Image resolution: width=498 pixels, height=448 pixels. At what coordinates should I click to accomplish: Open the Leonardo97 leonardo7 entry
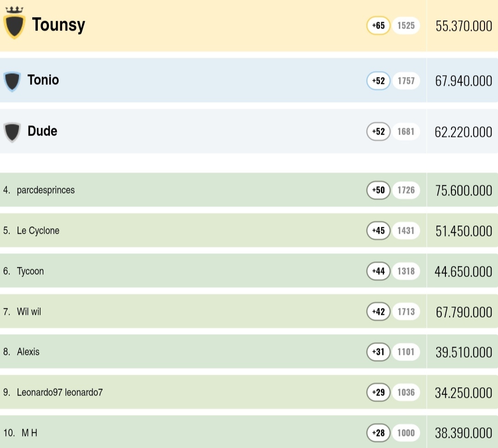pyautogui.click(x=60, y=392)
